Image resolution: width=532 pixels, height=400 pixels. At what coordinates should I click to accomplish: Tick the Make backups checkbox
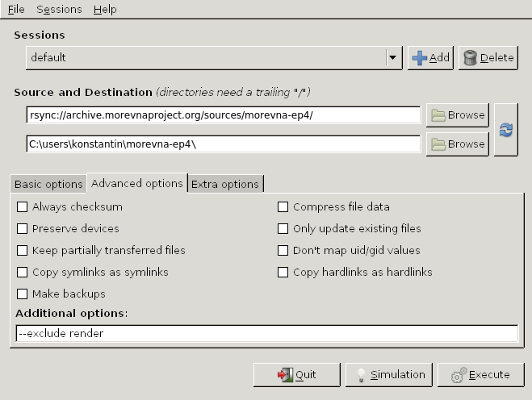[23, 294]
